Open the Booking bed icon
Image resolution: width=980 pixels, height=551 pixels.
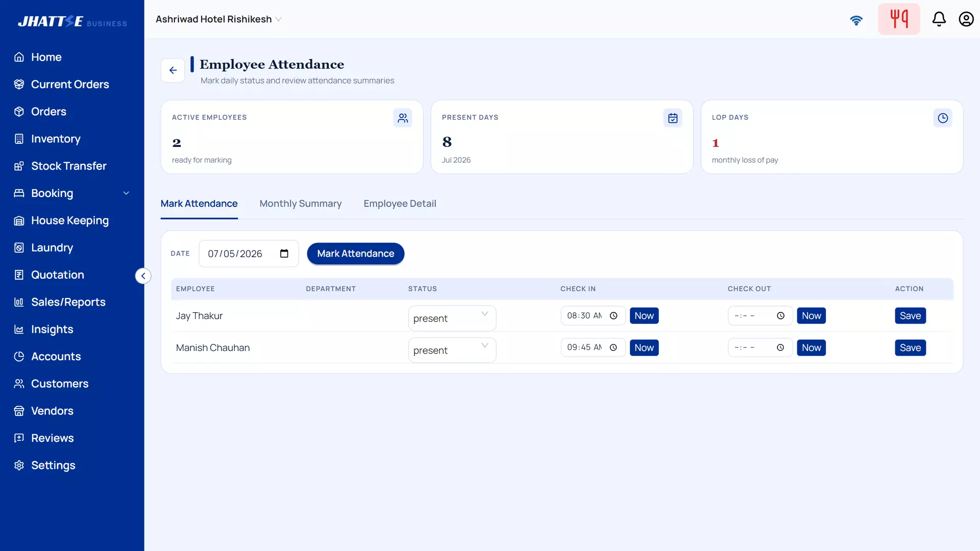[x=19, y=193]
